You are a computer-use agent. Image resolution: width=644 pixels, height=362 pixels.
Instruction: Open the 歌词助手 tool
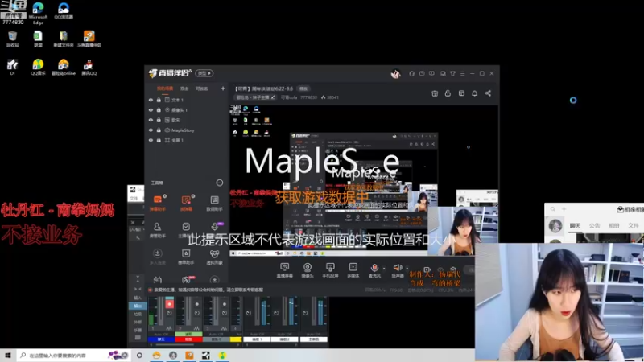(214, 203)
